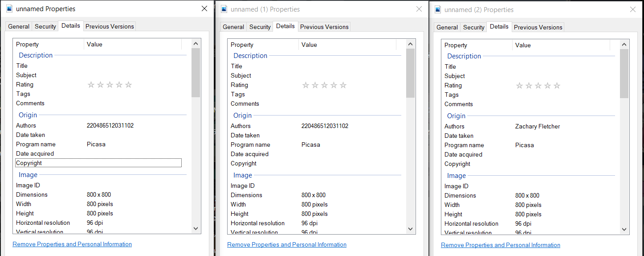
Task: Click the image file icon in unnamed (2) Properties title bar
Action: pos(438,10)
